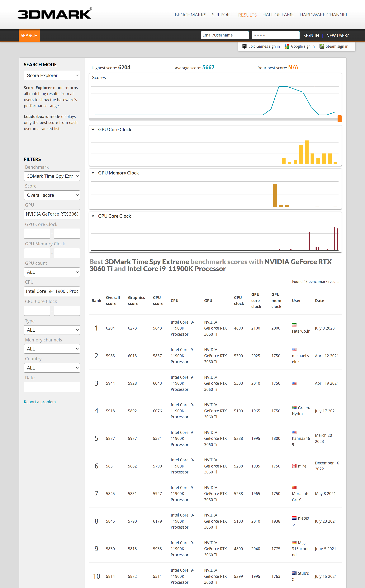Screen dimensions: 365x588
Task: Open the Benchmark dropdown filter
Action: coord(52,176)
